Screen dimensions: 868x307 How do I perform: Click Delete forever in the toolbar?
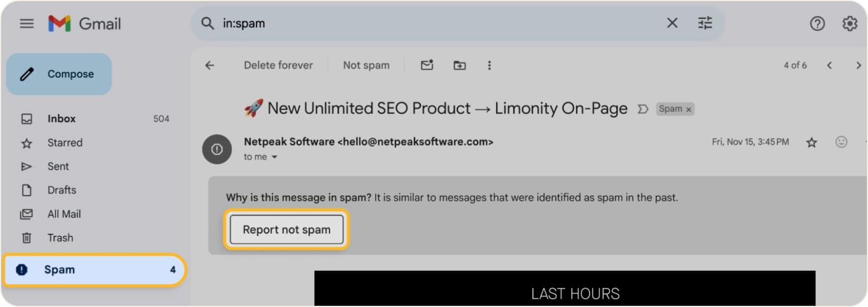coord(278,66)
